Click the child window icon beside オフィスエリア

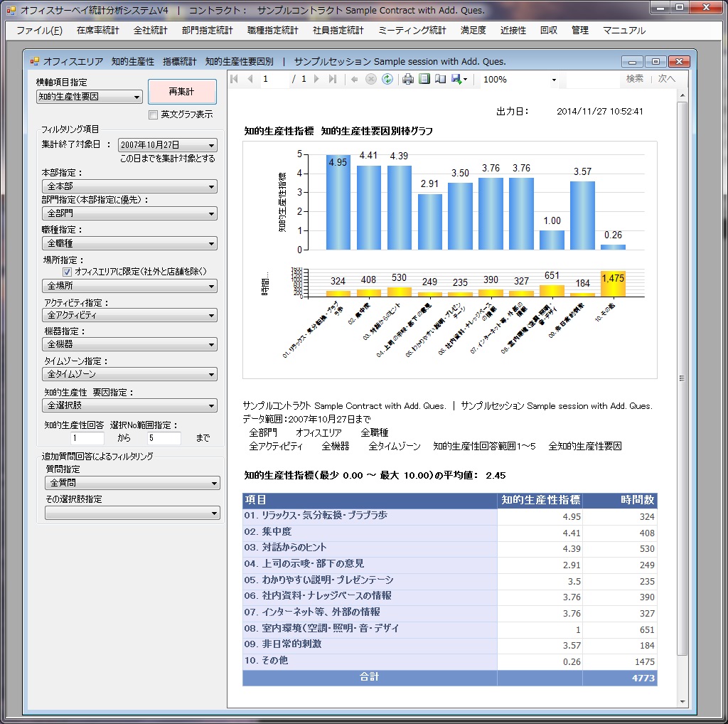pyautogui.click(x=34, y=61)
